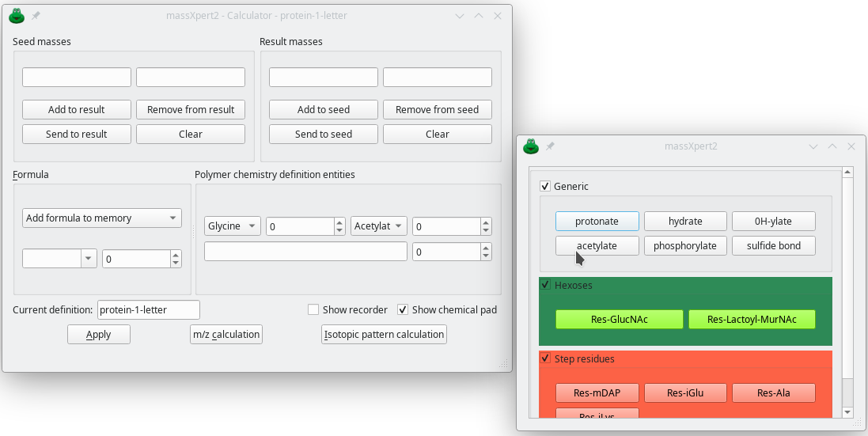Click Res-Ala button
Viewport: 868px width, 436px height.
click(x=773, y=392)
